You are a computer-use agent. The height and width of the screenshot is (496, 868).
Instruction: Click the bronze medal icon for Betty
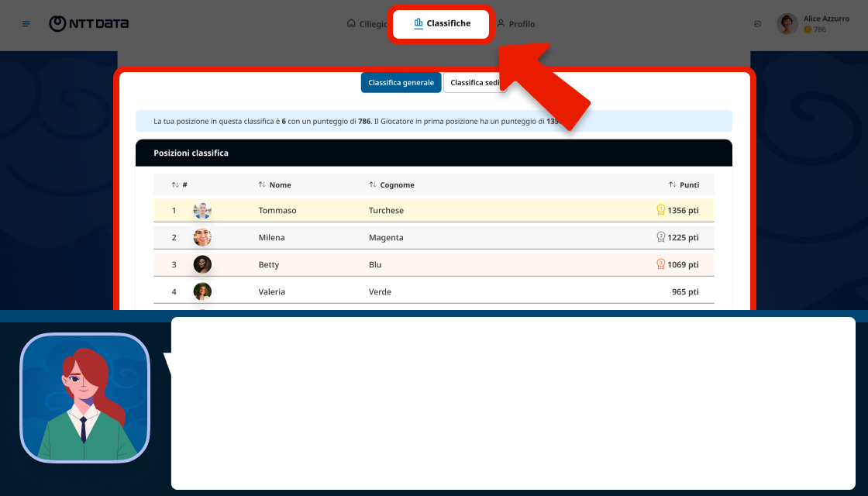660,264
